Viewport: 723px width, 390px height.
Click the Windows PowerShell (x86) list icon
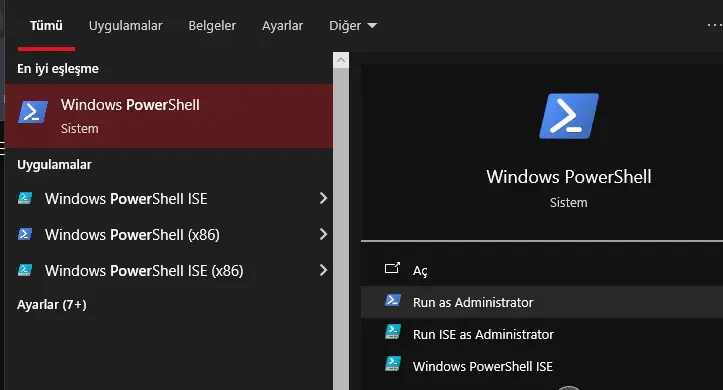pyautogui.click(x=25, y=234)
